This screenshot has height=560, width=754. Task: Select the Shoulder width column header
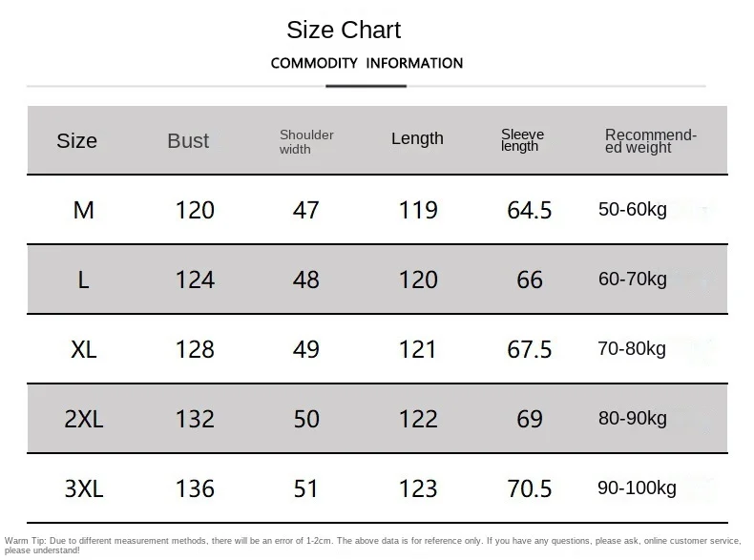tap(306, 142)
